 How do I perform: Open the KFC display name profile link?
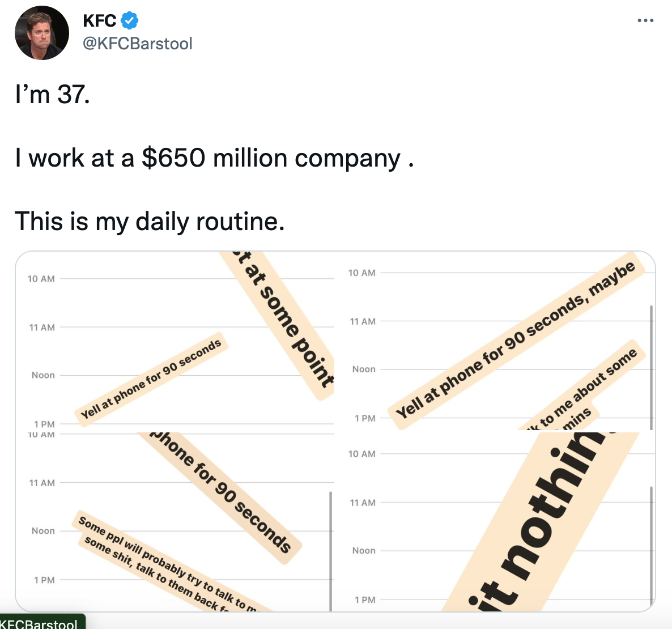99,21
